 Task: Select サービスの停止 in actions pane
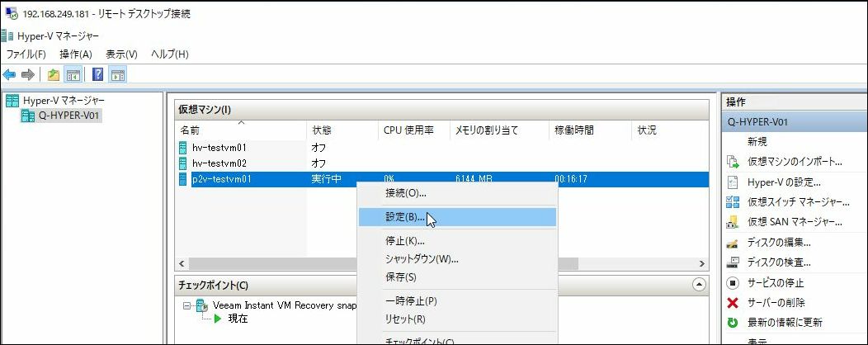[776, 283]
